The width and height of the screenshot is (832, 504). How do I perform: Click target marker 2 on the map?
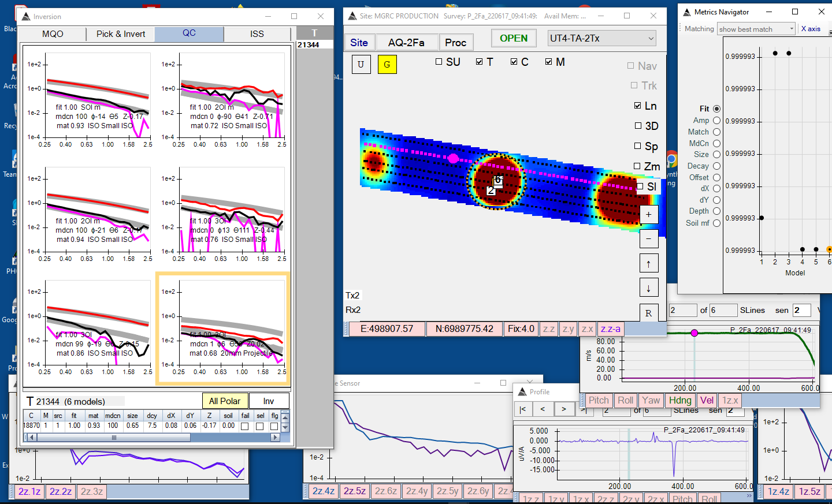[491, 191]
